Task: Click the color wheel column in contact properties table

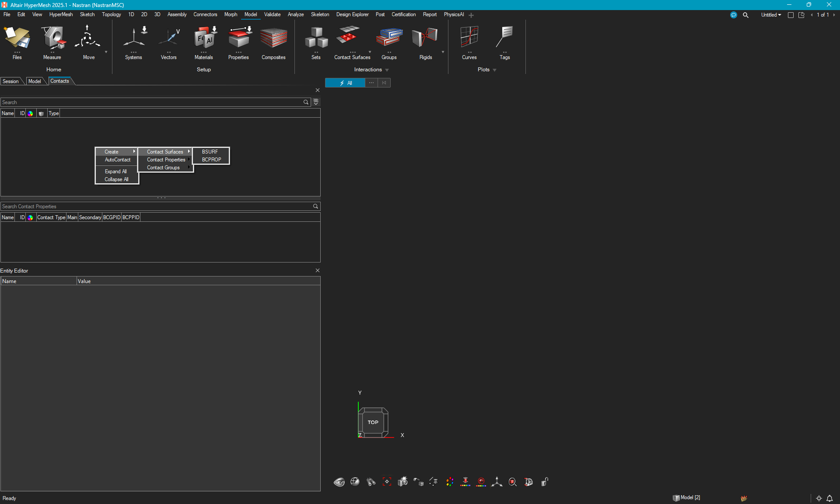Action: point(30,217)
